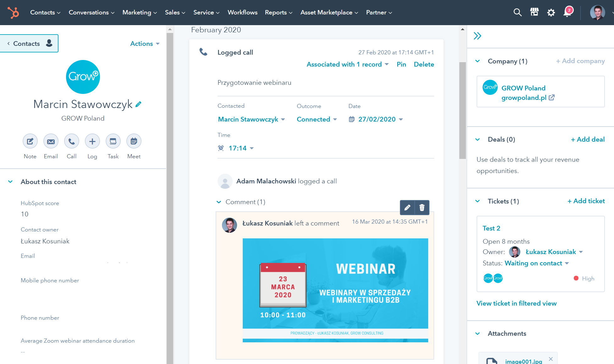Click the Add deal button
Screen dimensions: 614x364
point(588,139)
